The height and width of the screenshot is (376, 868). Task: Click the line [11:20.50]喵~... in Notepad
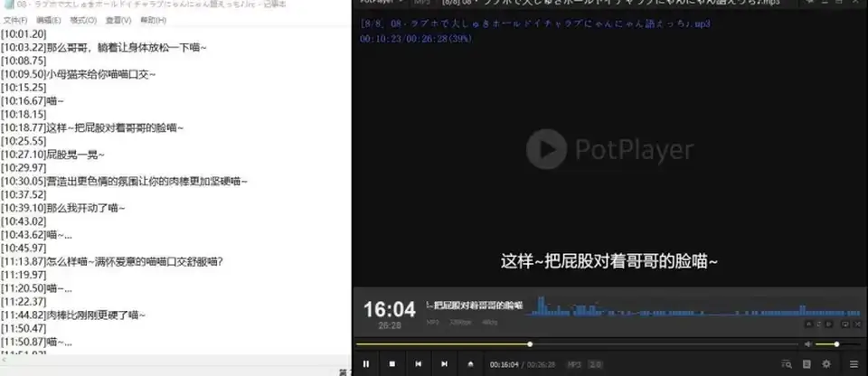point(36,288)
